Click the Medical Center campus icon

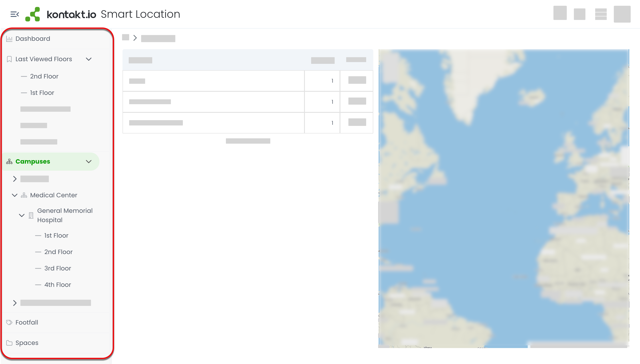pyautogui.click(x=24, y=195)
